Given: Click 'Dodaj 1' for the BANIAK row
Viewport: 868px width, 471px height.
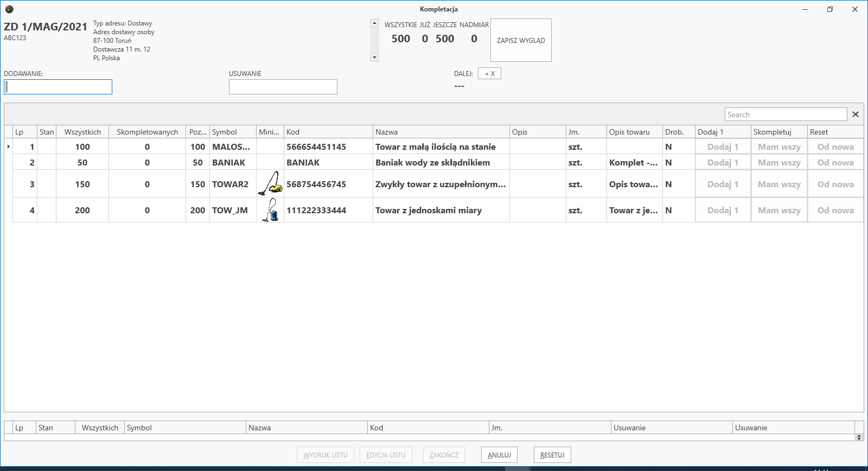Looking at the screenshot, I should 723,162.
